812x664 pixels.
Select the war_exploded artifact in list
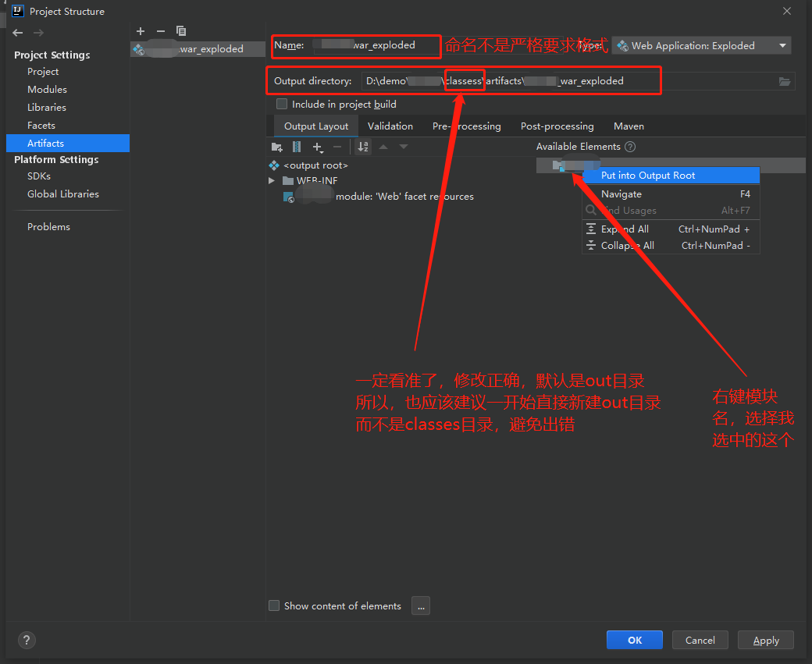pos(198,49)
